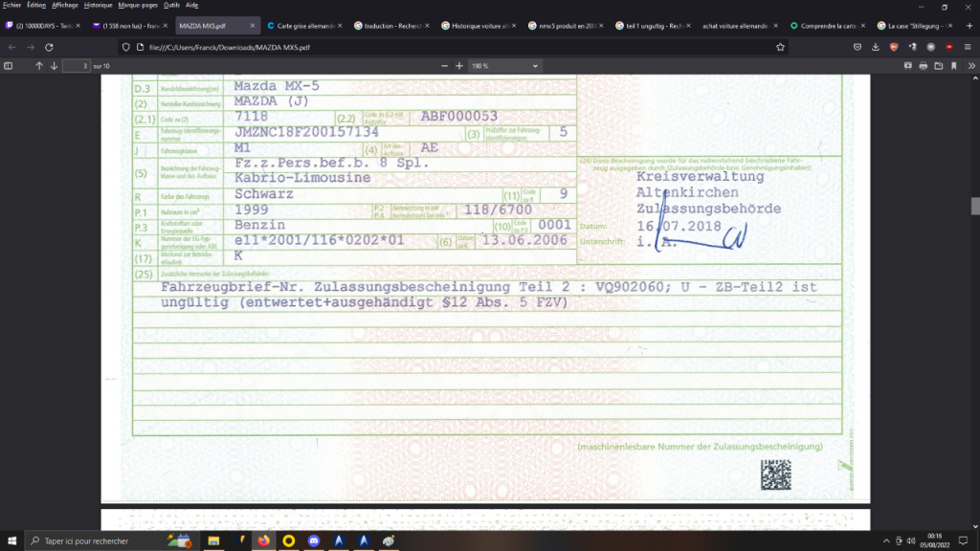This screenshot has width=980, height=551.
Task: Open the Paint palette app on taskbar
Action: (389, 541)
